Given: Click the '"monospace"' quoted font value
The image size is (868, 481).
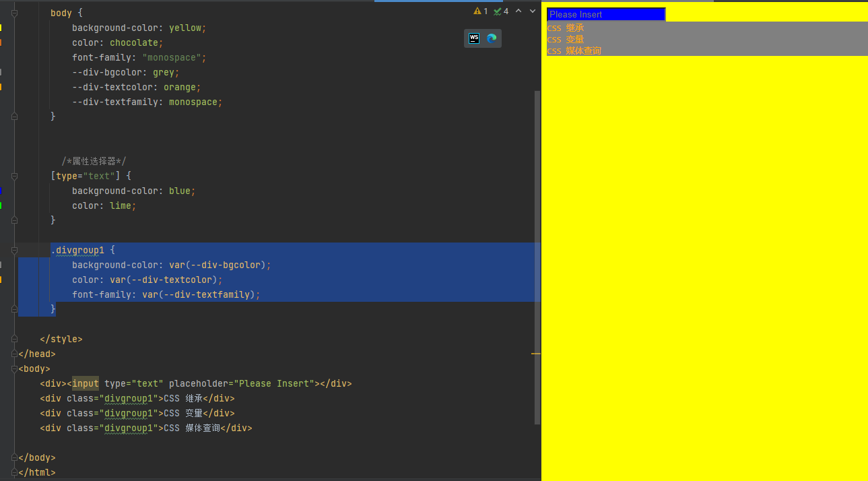Looking at the screenshot, I should (172, 57).
